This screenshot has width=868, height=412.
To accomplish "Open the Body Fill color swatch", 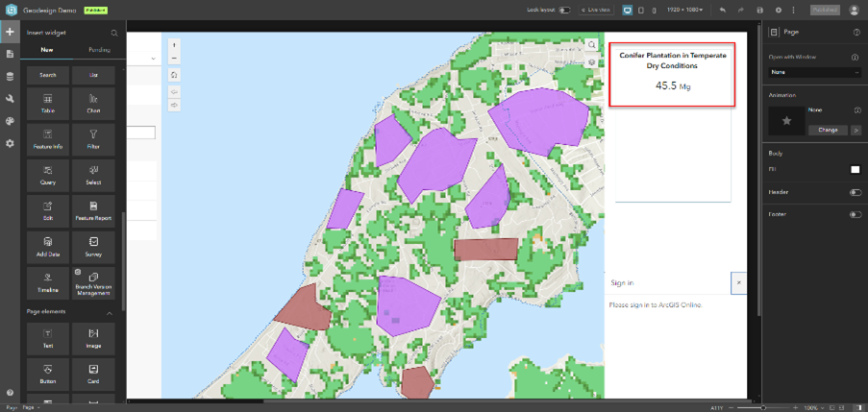I will pyautogui.click(x=856, y=170).
